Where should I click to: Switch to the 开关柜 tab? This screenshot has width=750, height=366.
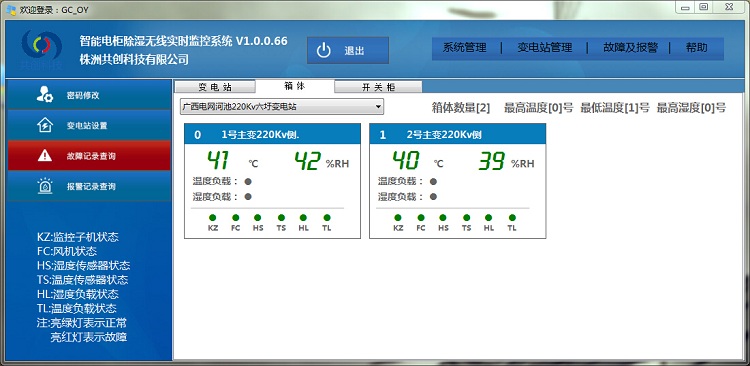378,87
